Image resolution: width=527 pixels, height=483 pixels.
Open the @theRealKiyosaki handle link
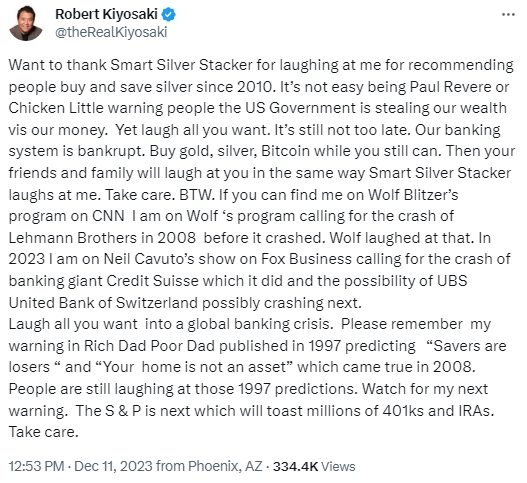click(x=111, y=32)
